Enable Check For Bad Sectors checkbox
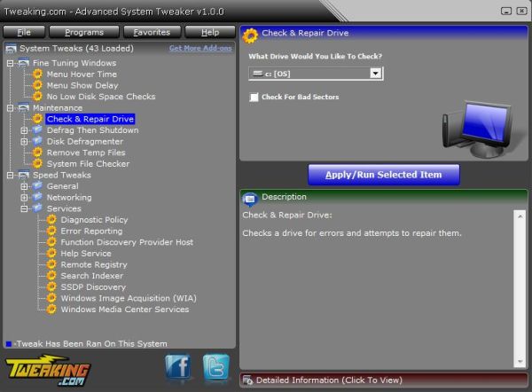The width and height of the screenshot is (532, 392). [x=254, y=97]
